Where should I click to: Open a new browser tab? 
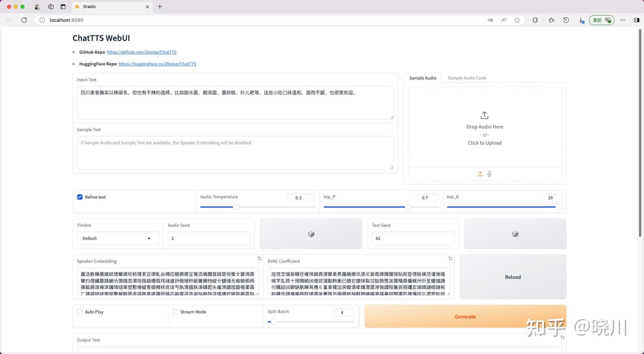160,7
